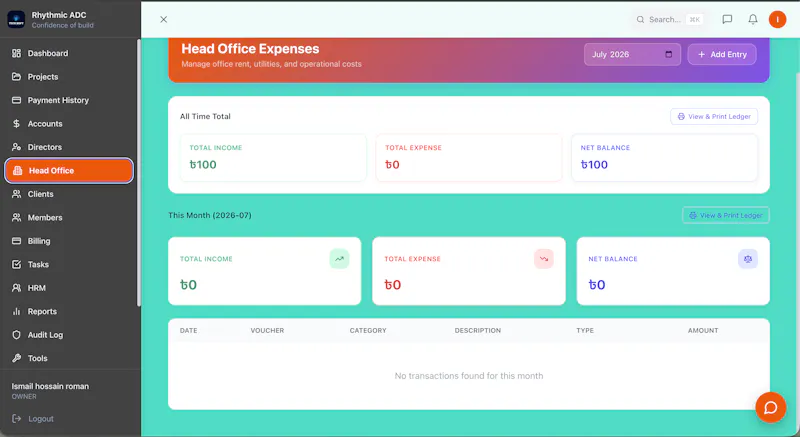800x437 pixels.
Task: Select the Head Office menu item
Action: pos(69,170)
